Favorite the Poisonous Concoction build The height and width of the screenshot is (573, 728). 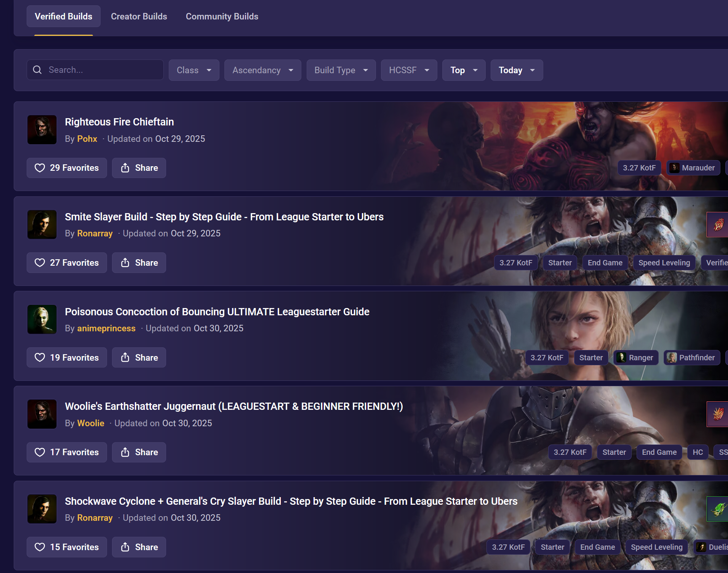(67, 358)
